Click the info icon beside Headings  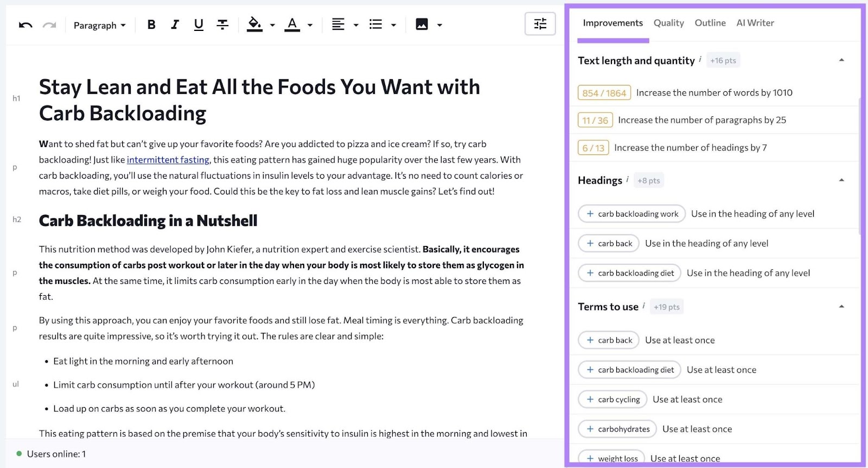click(x=627, y=179)
